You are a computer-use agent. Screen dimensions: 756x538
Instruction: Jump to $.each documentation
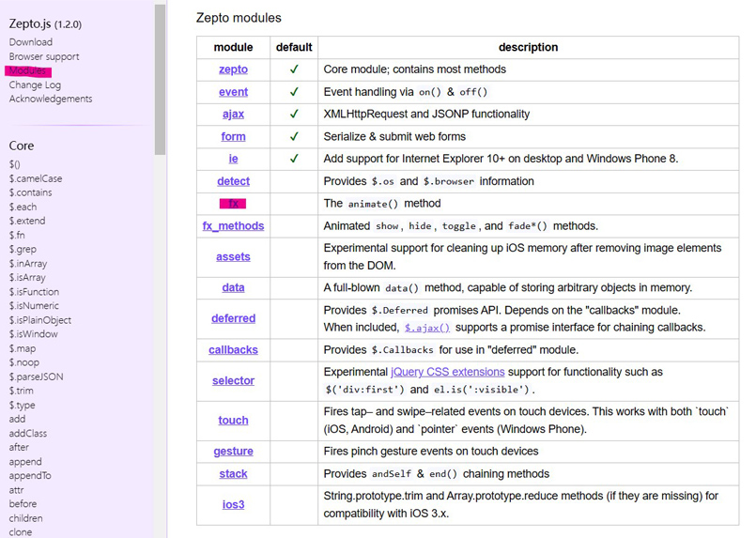(x=23, y=207)
